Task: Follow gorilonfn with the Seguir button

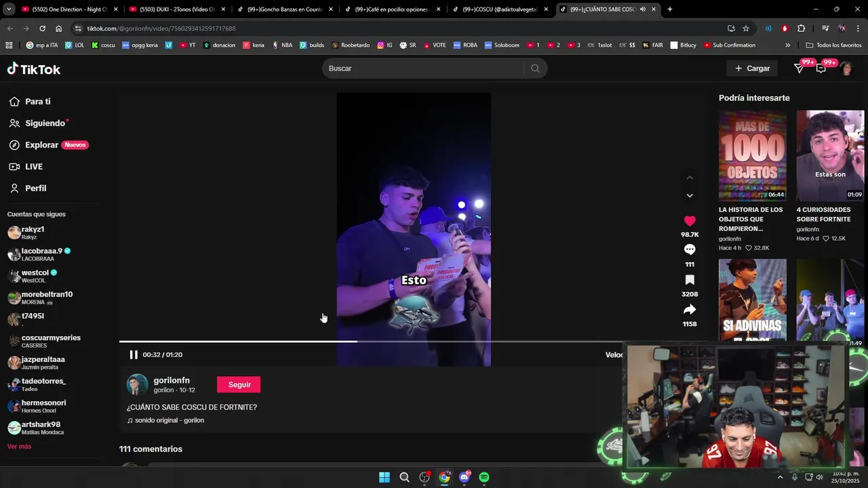Action: coord(239,384)
